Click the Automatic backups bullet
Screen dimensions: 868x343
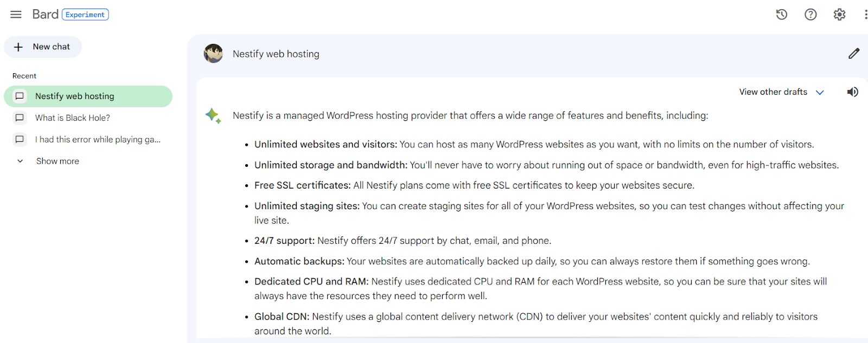[532, 261]
